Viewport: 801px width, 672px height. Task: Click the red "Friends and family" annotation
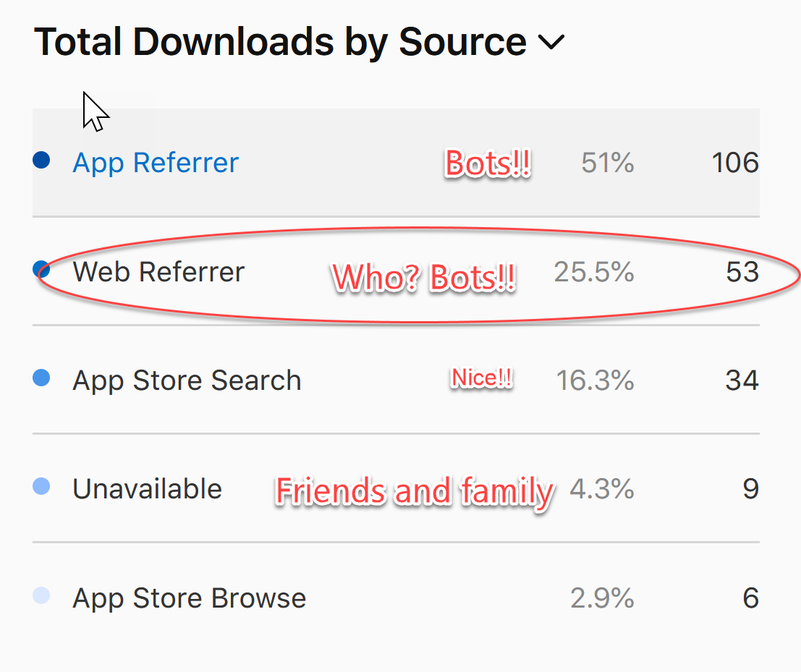[x=415, y=492]
